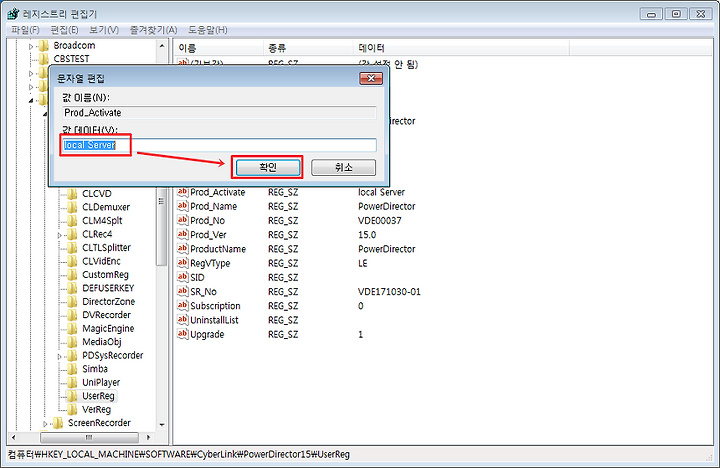Open the 보기(V) menu
The width and height of the screenshot is (720, 468).
[104, 30]
